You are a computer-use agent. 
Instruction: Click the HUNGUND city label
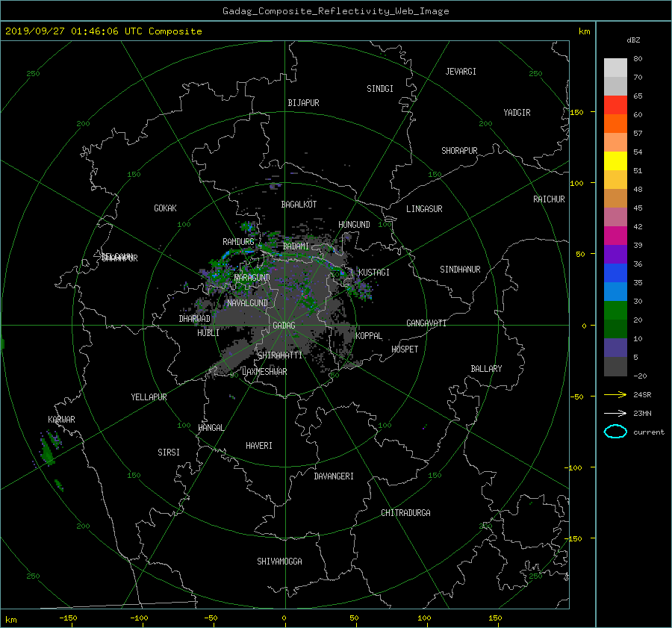coord(354,225)
